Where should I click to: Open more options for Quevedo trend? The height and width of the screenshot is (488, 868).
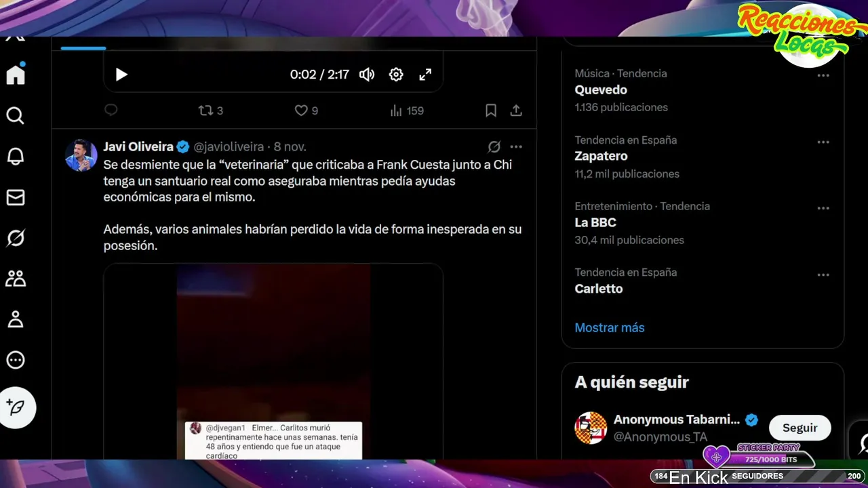coord(823,75)
